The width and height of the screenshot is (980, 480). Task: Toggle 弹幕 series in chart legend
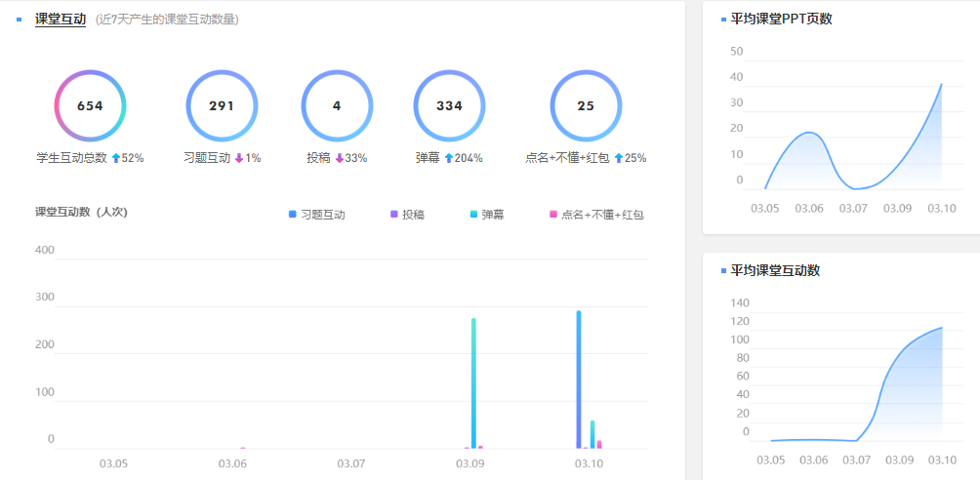(492, 215)
